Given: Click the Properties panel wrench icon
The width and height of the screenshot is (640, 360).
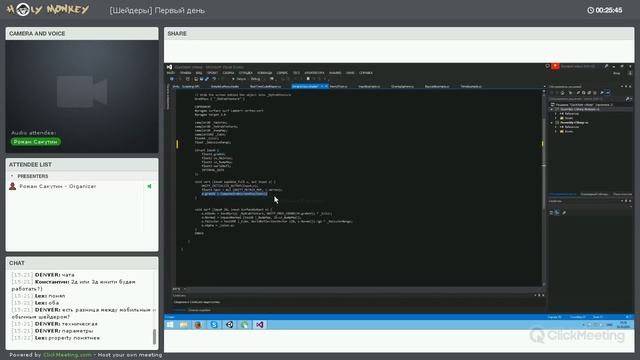Looking at the screenshot, I should [x=564, y=213].
